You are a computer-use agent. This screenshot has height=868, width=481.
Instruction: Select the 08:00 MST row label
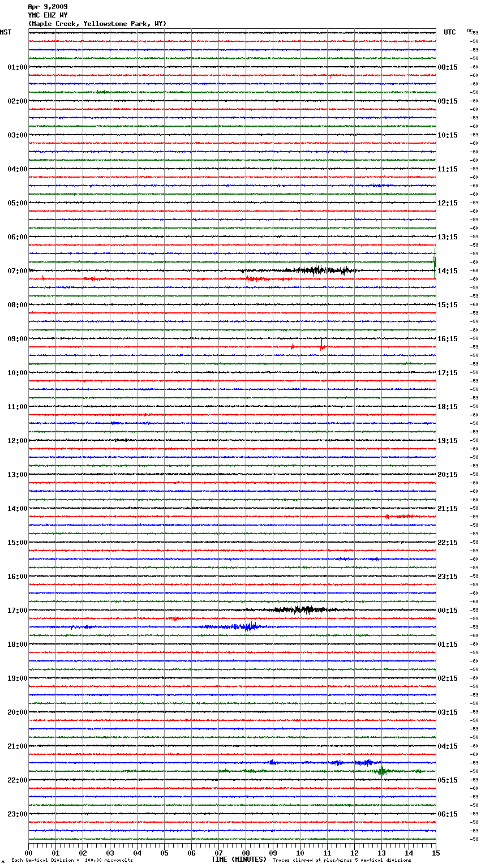click(18, 305)
